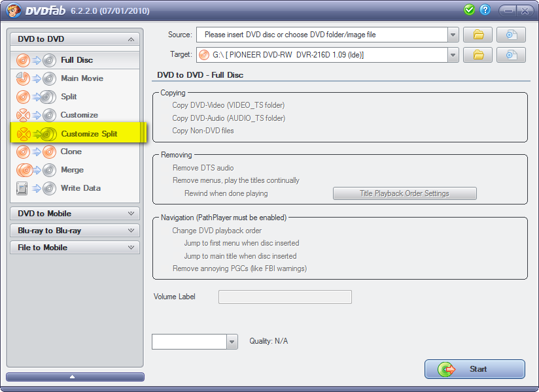Toggle Remove annoying PGCs option

pos(239,269)
